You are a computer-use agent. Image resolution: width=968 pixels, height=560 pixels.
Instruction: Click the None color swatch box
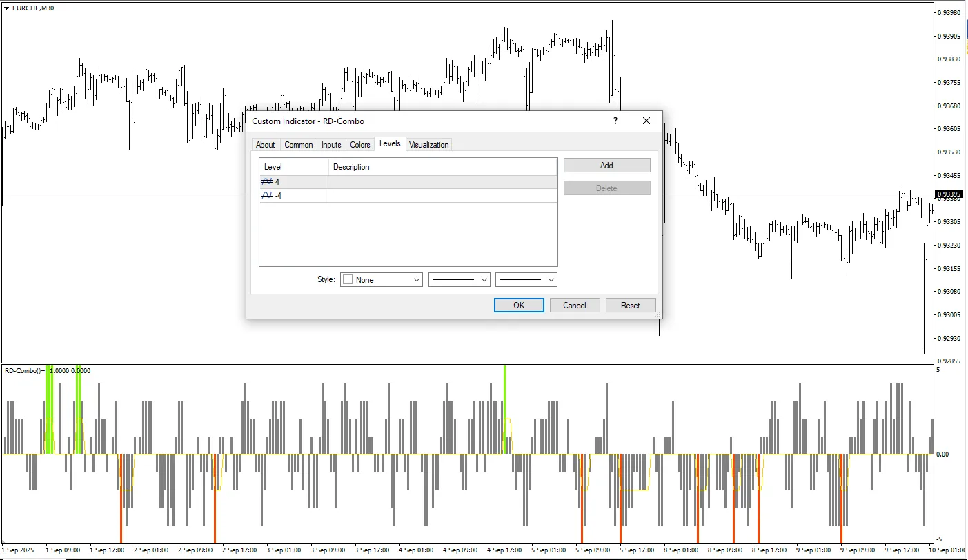pos(348,280)
